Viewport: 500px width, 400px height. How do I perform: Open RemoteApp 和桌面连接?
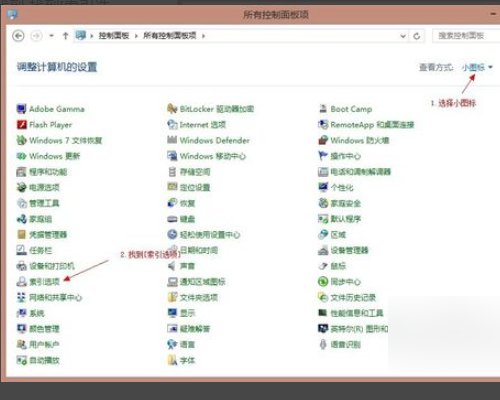click(366, 125)
